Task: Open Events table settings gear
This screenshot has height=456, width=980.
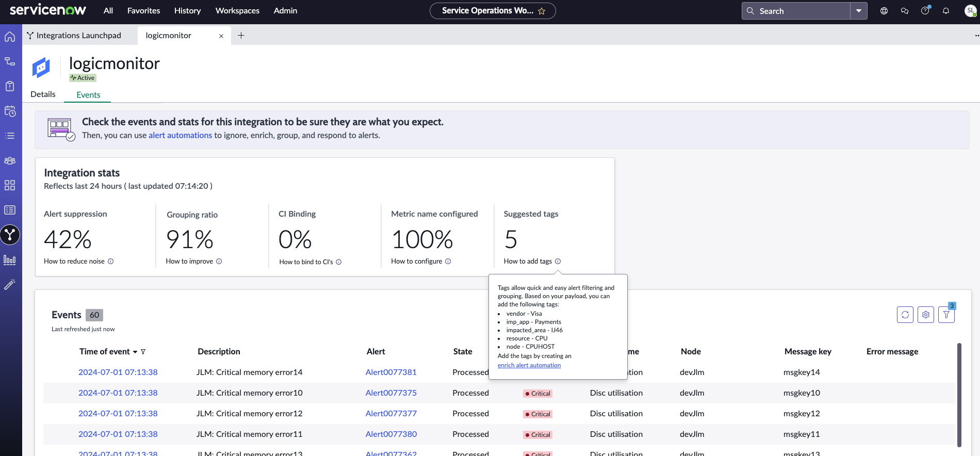Action: pyautogui.click(x=926, y=315)
